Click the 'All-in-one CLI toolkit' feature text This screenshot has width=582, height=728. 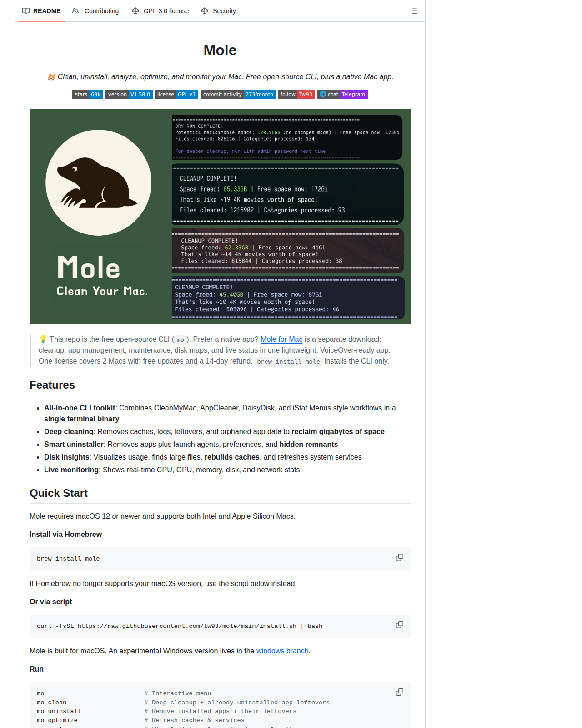[x=80, y=408]
